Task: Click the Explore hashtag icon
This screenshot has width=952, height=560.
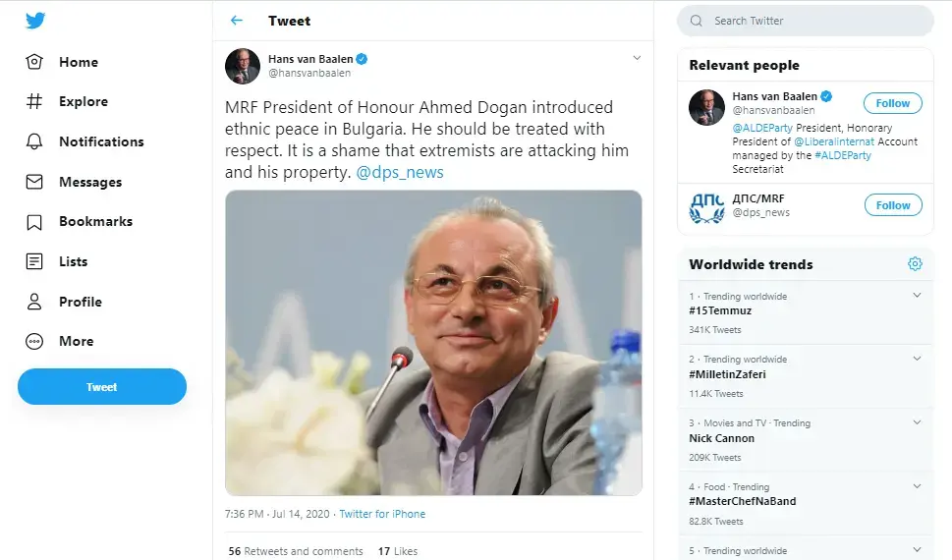Action: [x=35, y=101]
